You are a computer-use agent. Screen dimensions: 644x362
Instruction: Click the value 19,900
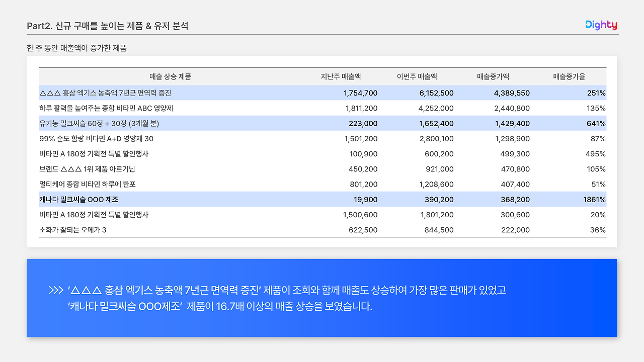[x=365, y=199]
